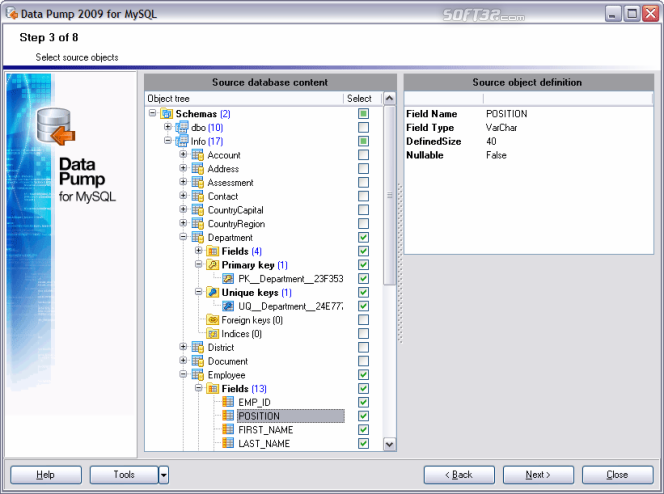Image resolution: width=664 pixels, height=494 pixels.
Task: Click the Unique keys folder icon
Action: 213,293
